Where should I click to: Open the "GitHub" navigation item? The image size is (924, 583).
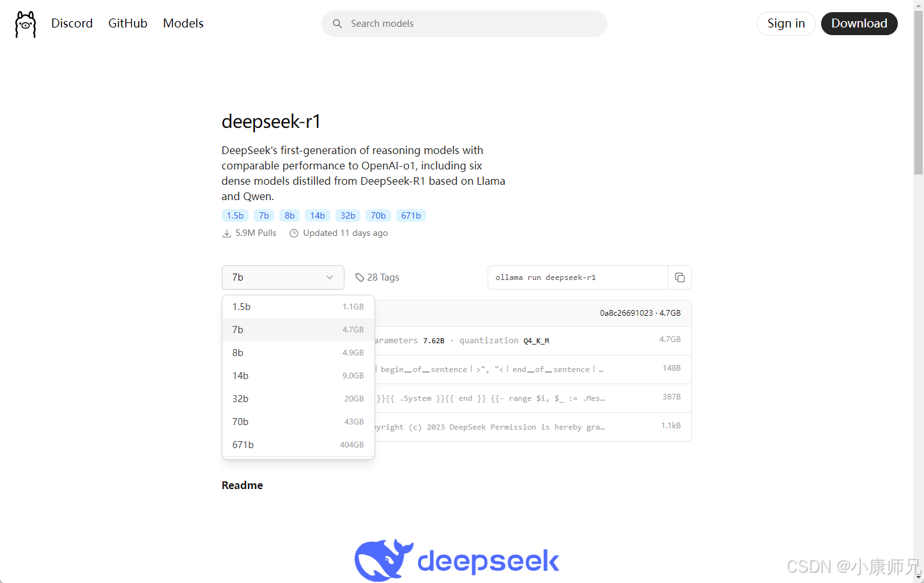pos(127,23)
